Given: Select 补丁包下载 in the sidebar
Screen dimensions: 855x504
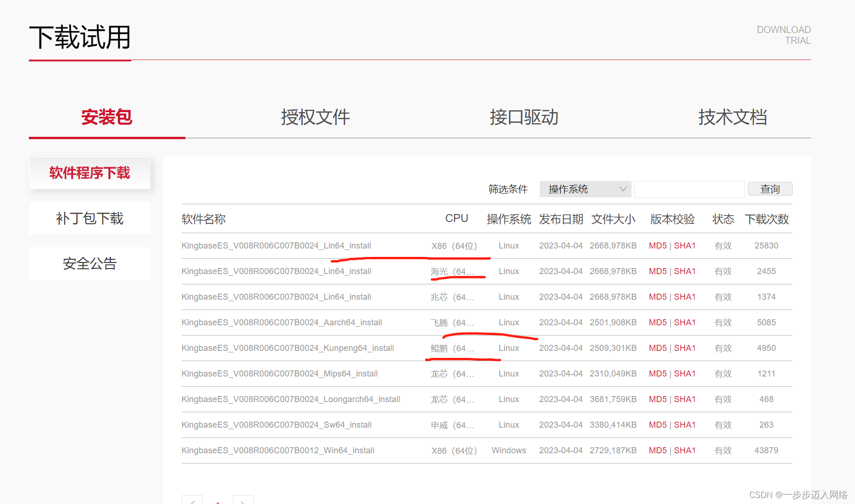Looking at the screenshot, I should [x=89, y=218].
